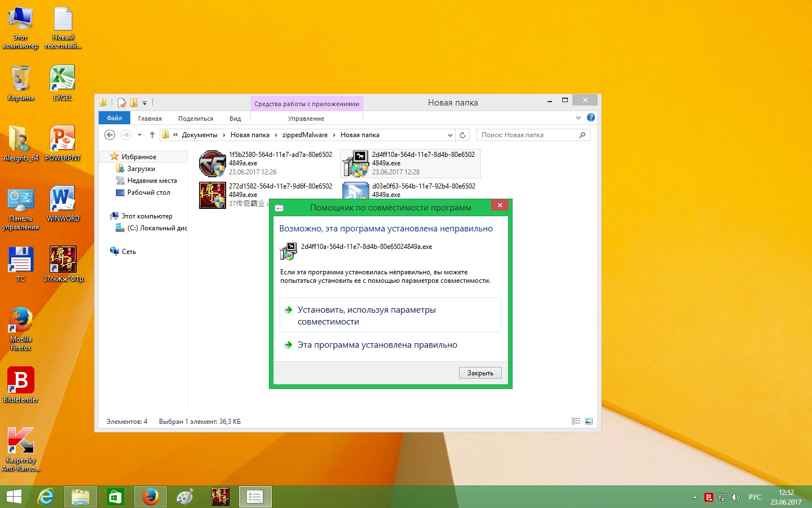Click the Up one level arrow
This screenshot has height=508, width=812.
pyautogui.click(x=152, y=135)
